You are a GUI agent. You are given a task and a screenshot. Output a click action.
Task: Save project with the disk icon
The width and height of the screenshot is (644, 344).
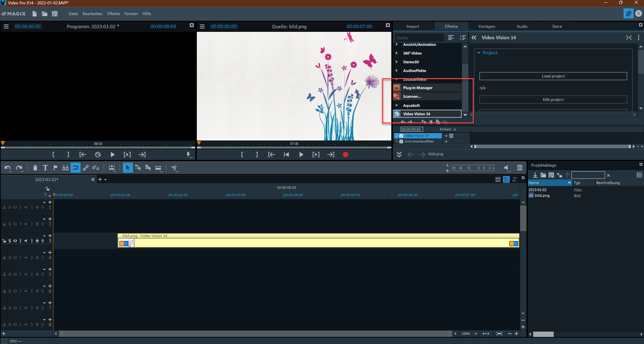[x=55, y=14]
